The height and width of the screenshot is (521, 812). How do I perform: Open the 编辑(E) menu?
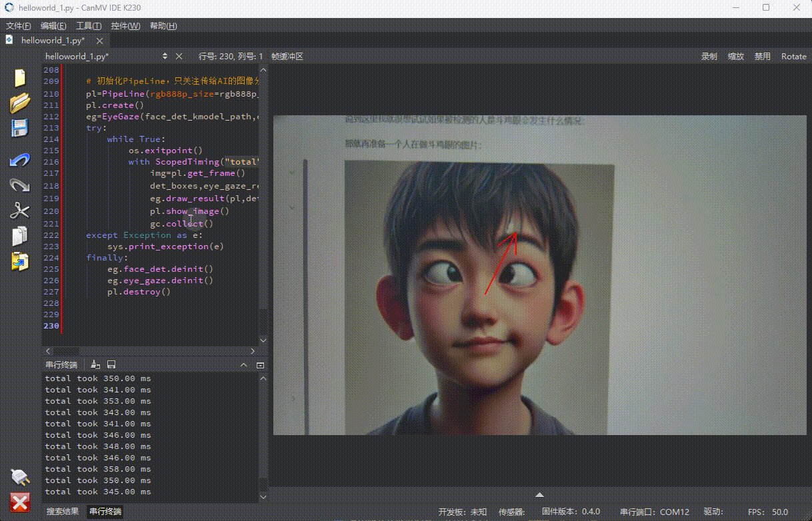[x=53, y=26]
